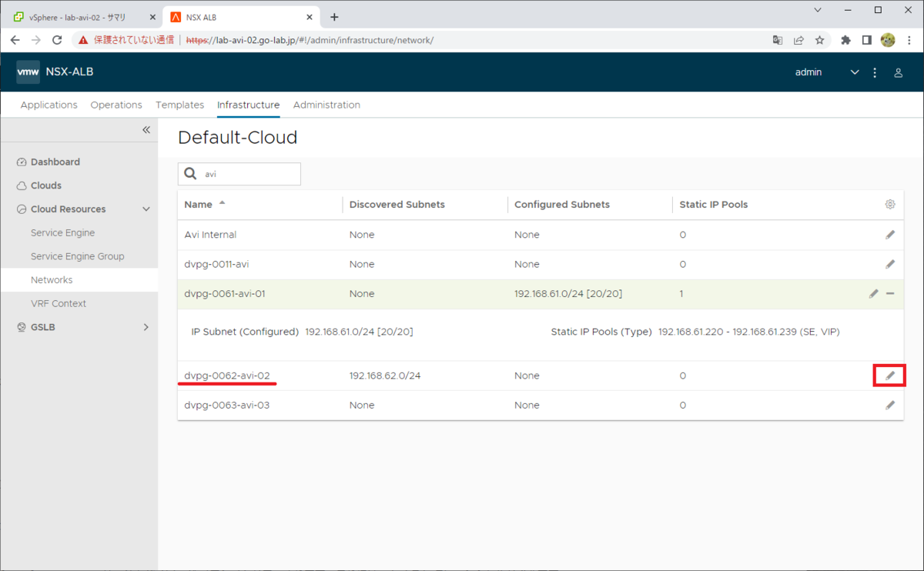The width and height of the screenshot is (924, 571).
Task: Open the browser extensions puzzle icon
Action: coord(845,40)
